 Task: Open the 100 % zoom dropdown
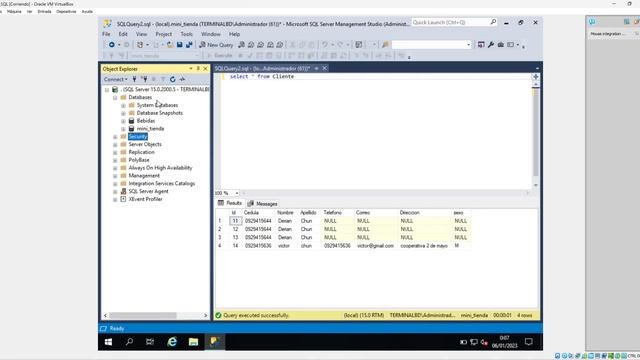(237, 193)
